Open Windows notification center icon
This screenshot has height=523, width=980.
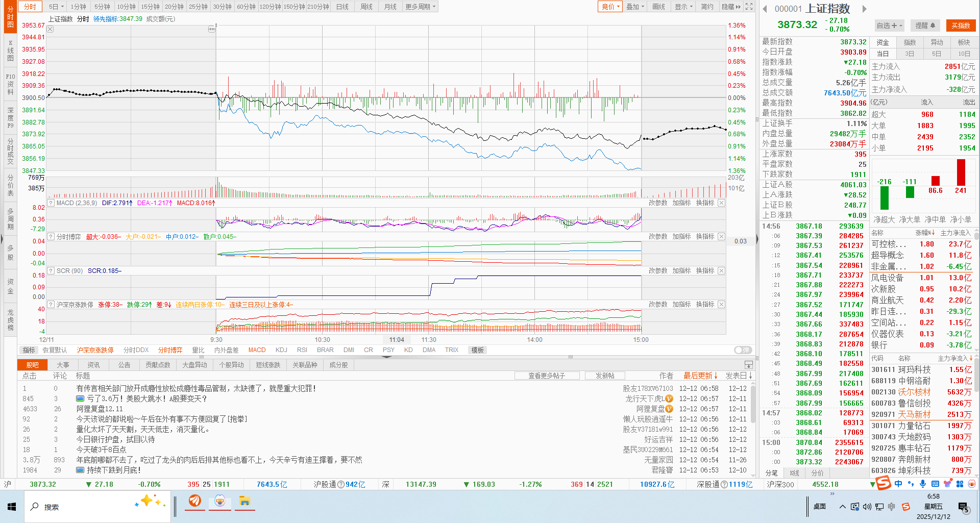(963, 507)
